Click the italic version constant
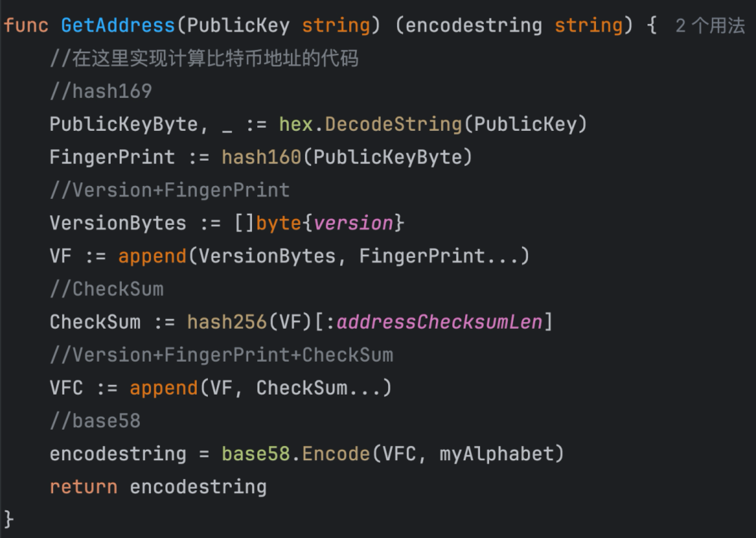This screenshot has height=538, width=756. click(x=353, y=223)
